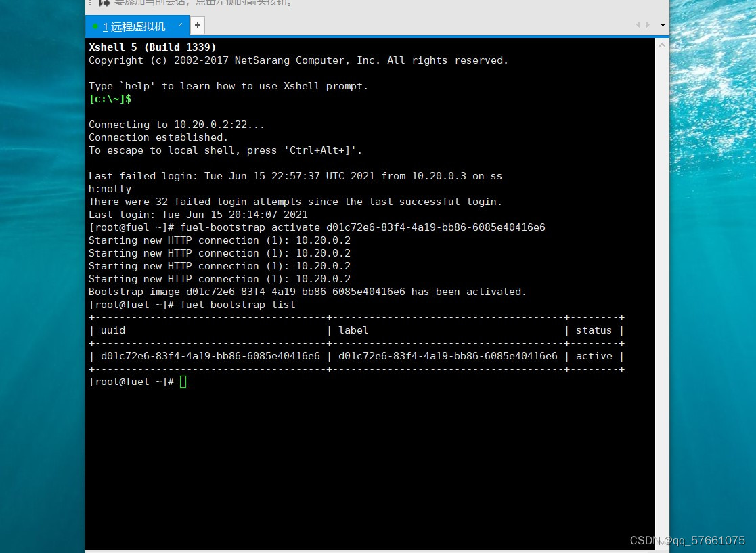
Task: Click the scrollbar down arrow
Action: (x=661, y=548)
